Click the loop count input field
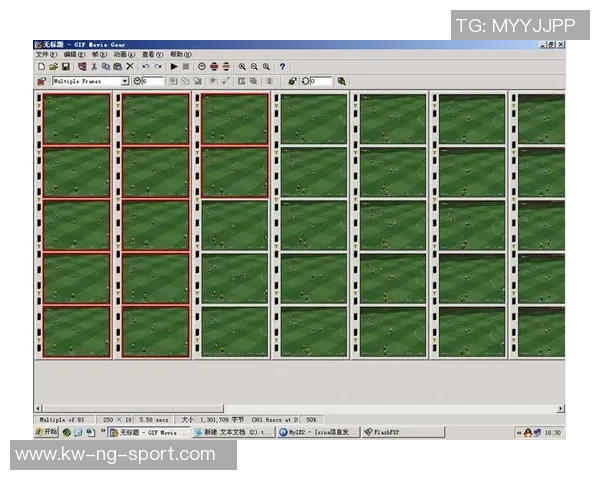This screenshot has width=600, height=480. [x=320, y=81]
